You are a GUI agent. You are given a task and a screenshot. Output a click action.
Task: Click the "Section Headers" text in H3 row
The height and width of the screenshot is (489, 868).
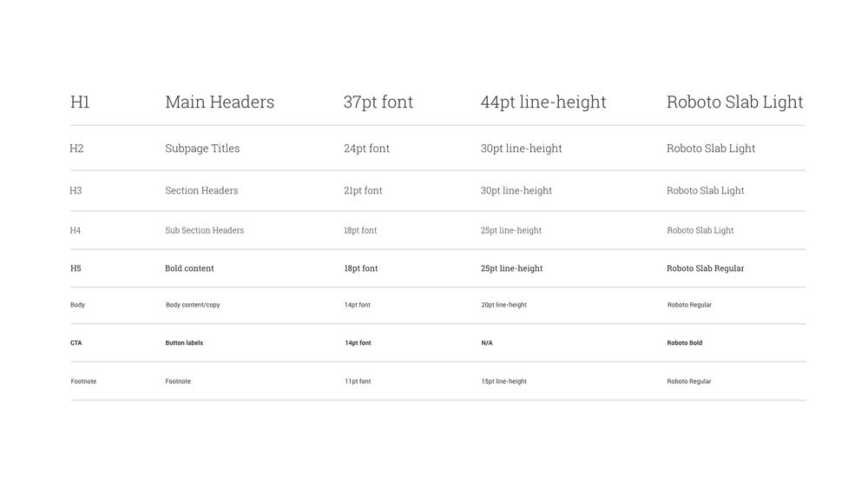[201, 190]
